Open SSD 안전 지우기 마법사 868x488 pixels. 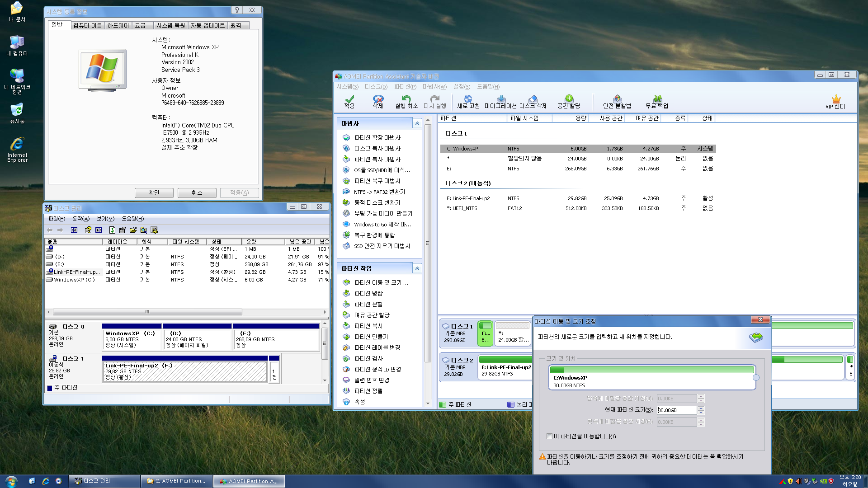click(x=382, y=246)
